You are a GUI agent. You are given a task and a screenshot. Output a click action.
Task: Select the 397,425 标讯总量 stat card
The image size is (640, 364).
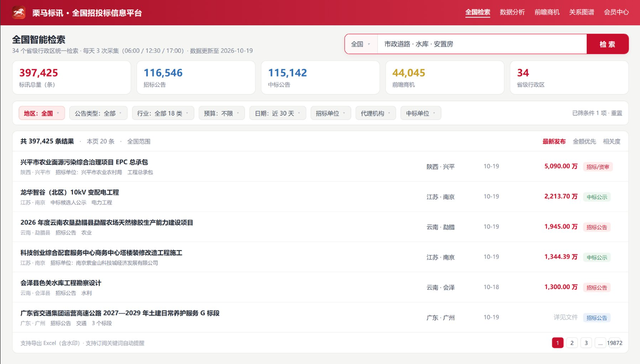click(72, 78)
